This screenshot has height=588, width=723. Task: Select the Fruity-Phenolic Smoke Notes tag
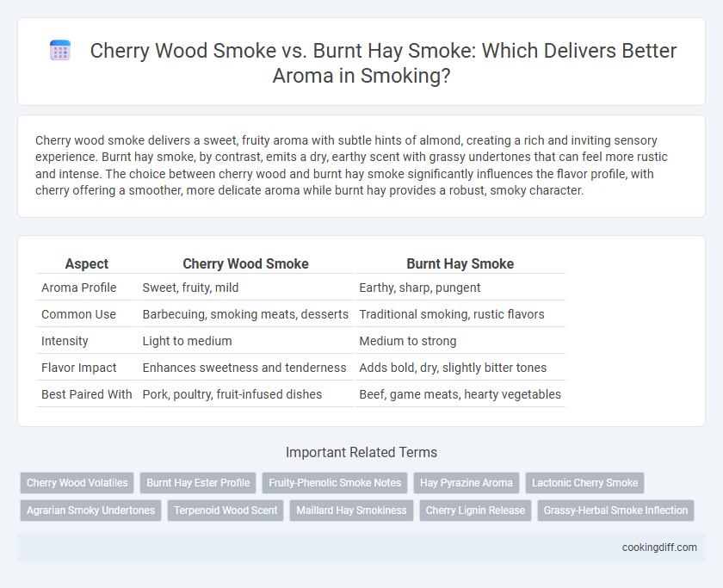(x=335, y=483)
